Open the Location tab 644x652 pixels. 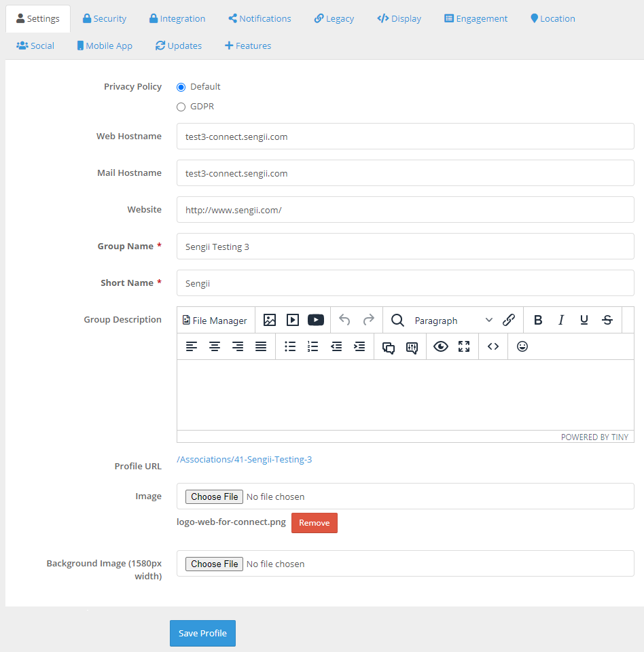553,19
